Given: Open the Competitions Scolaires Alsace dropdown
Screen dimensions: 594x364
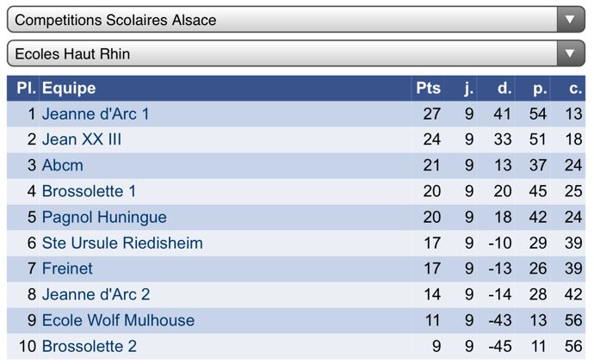Looking at the screenshot, I should [284, 19].
